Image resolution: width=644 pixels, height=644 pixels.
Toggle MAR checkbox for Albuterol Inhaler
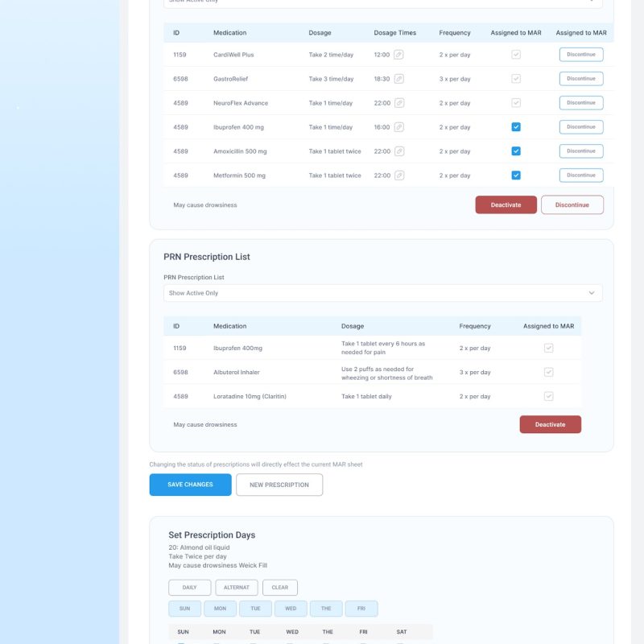coord(548,373)
